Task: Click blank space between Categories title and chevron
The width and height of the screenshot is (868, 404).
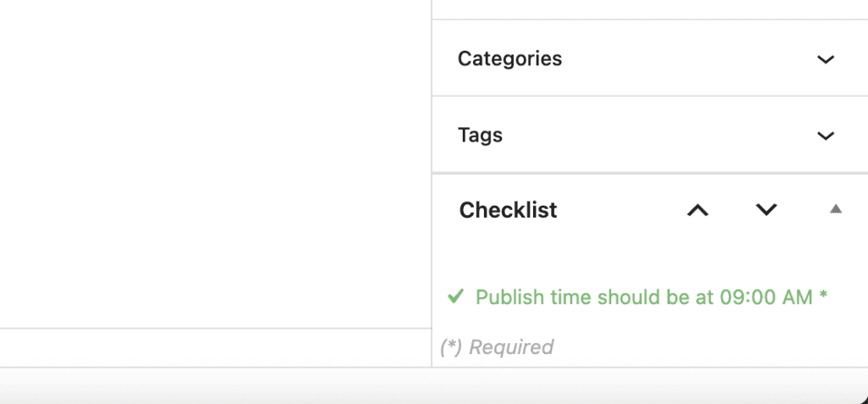Action: coord(687,59)
